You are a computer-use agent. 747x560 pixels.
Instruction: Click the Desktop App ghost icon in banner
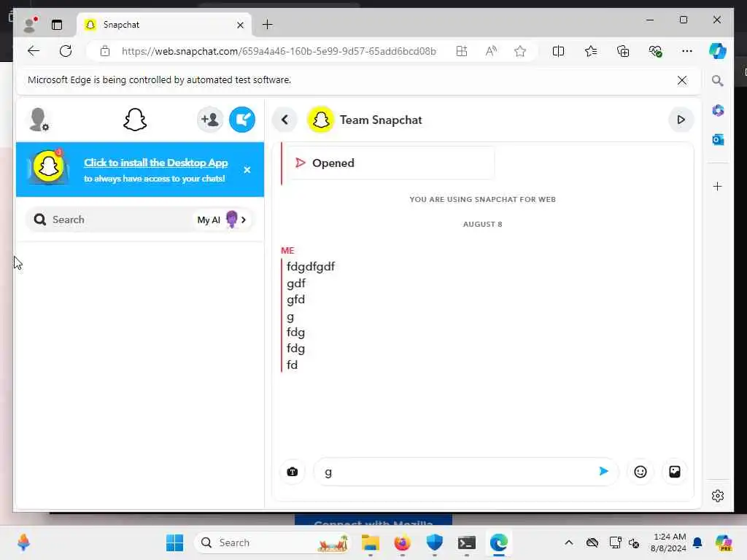click(x=48, y=167)
